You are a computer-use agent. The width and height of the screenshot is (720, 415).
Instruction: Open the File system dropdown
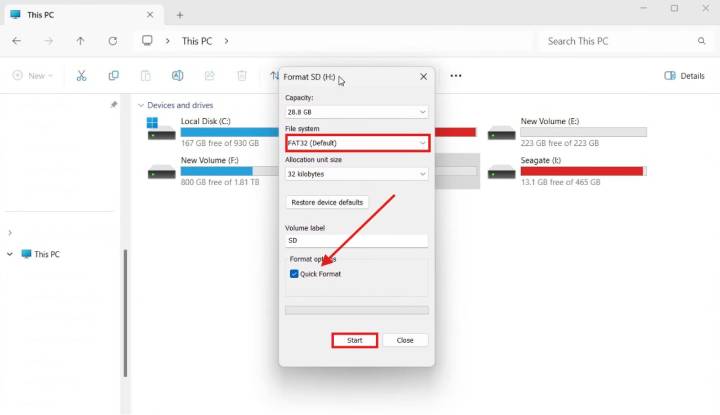pyautogui.click(x=356, y=143)
